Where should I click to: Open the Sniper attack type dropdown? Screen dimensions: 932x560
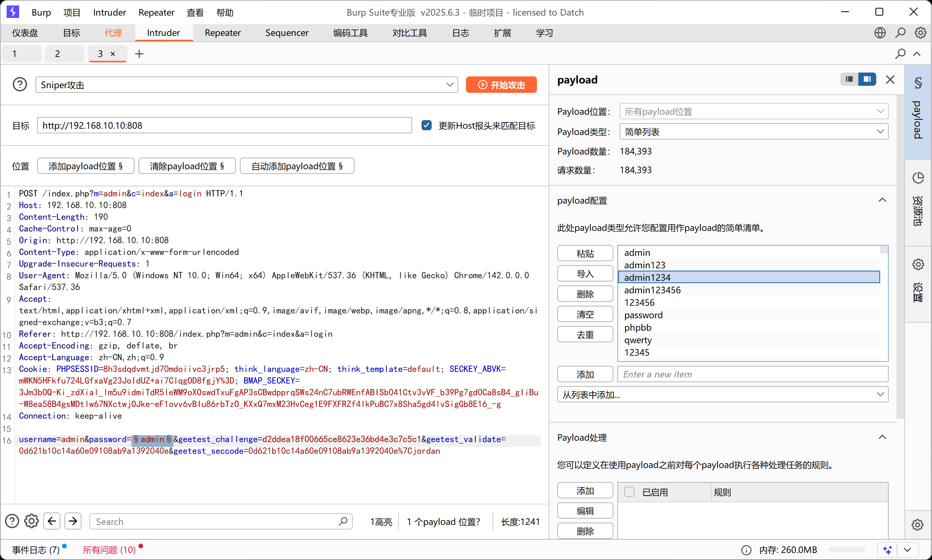[246, 85]
